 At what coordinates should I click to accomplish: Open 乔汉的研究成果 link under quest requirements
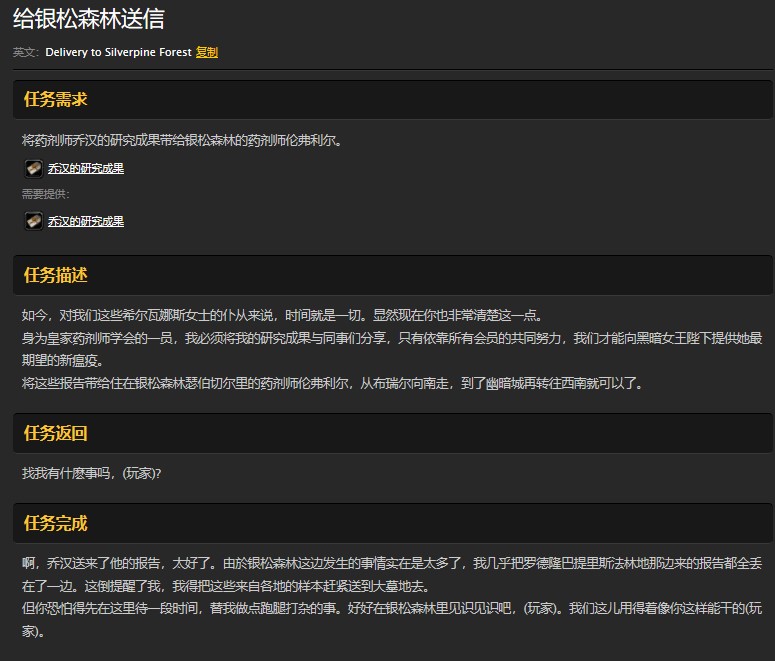86,169
